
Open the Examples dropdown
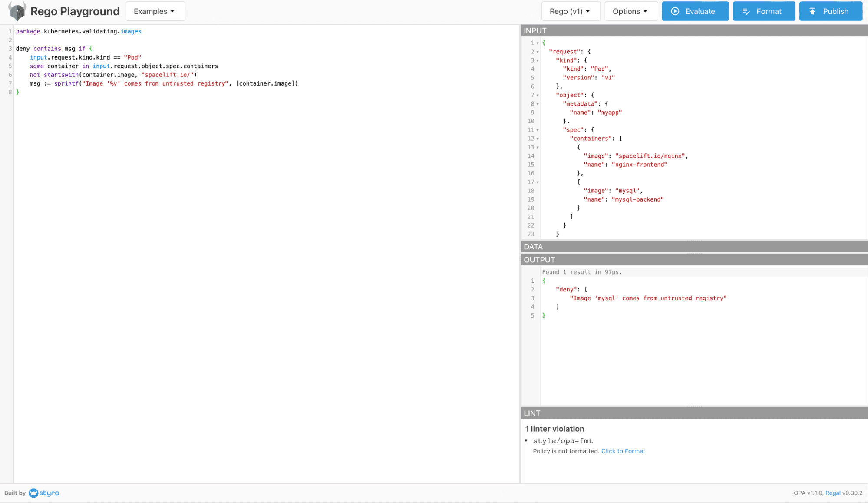(155, 11)
